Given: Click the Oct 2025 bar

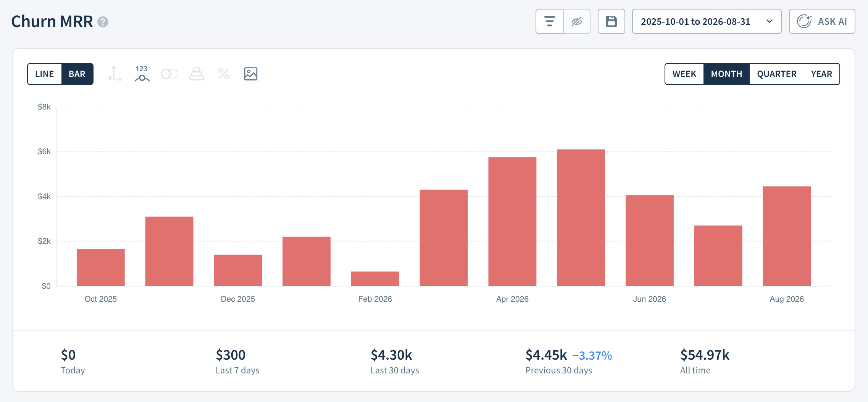Looking at the screenshot, I should [x=101, y=267].
